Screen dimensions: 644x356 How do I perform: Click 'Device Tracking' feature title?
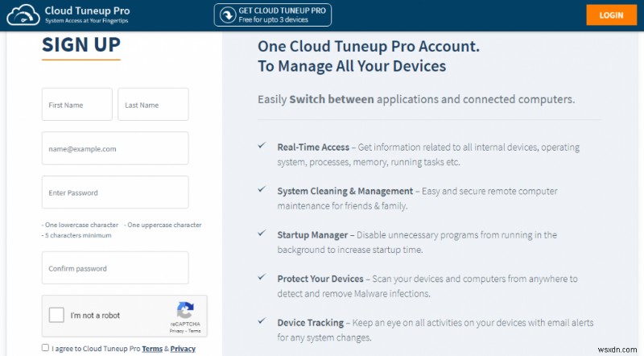(x=311, y=323)
